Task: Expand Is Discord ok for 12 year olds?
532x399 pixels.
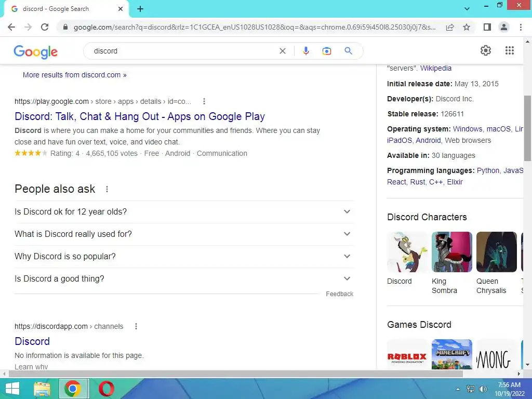Action: [x=184, y=212]
